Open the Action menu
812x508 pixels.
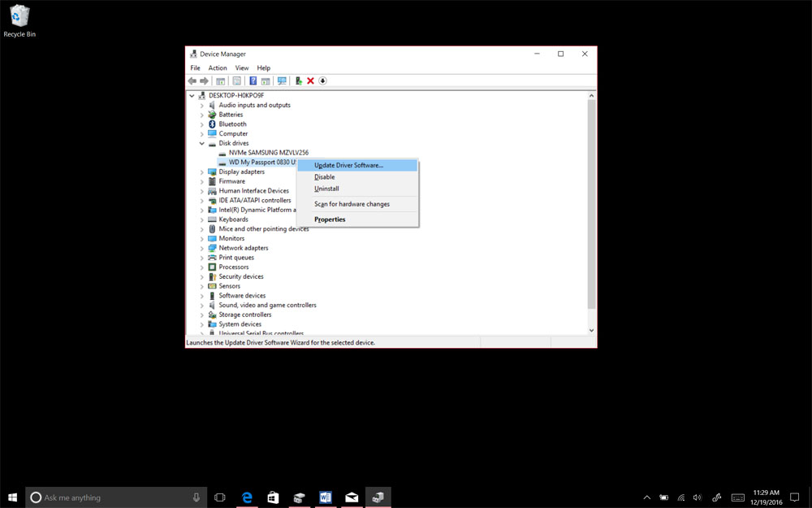(x=217, y=67)
